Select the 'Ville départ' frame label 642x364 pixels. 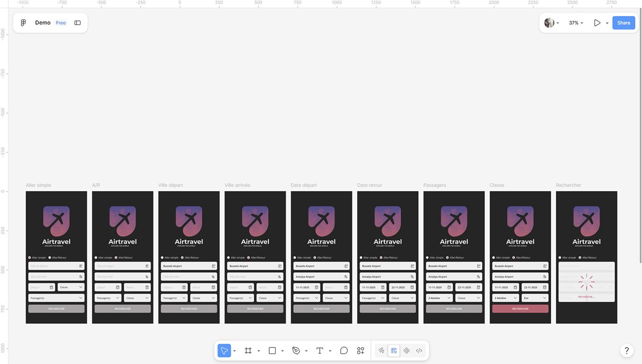click(x=171, y=185)
